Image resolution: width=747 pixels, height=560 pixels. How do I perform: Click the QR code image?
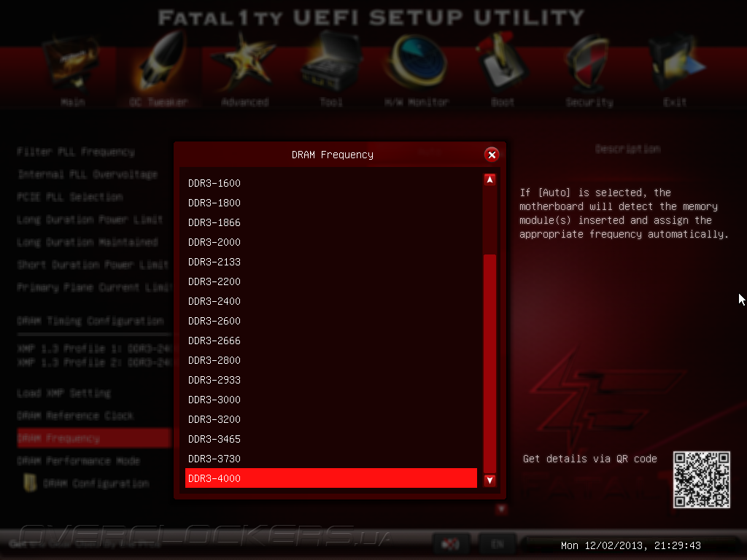pyautogui.click(x=701, y=480)
